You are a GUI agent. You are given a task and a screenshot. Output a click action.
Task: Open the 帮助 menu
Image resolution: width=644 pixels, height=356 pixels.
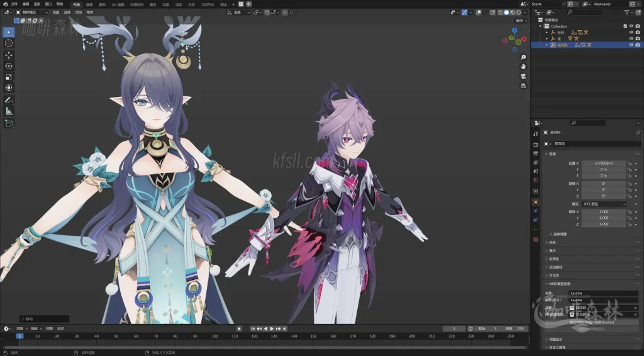60,4
